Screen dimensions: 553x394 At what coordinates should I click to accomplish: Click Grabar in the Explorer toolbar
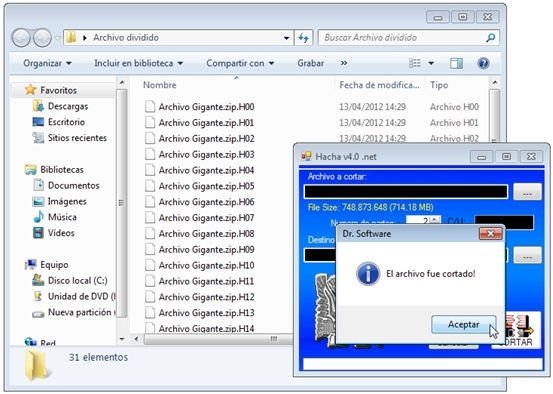[x=310, y=63]
